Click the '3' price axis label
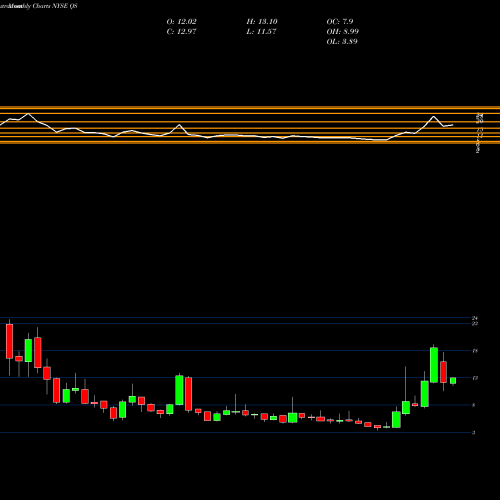Viewport: 500px width, 500px height. coord(474,433)
